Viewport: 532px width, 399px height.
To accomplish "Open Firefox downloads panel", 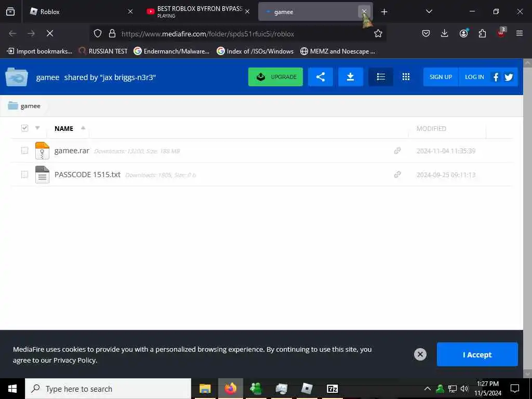I will tap(445, 33).
